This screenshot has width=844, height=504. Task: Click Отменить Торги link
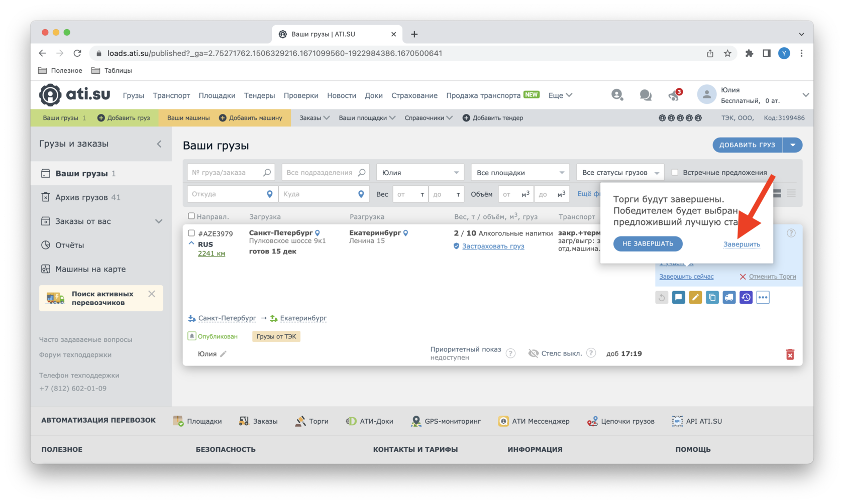[x=772, y=277]
